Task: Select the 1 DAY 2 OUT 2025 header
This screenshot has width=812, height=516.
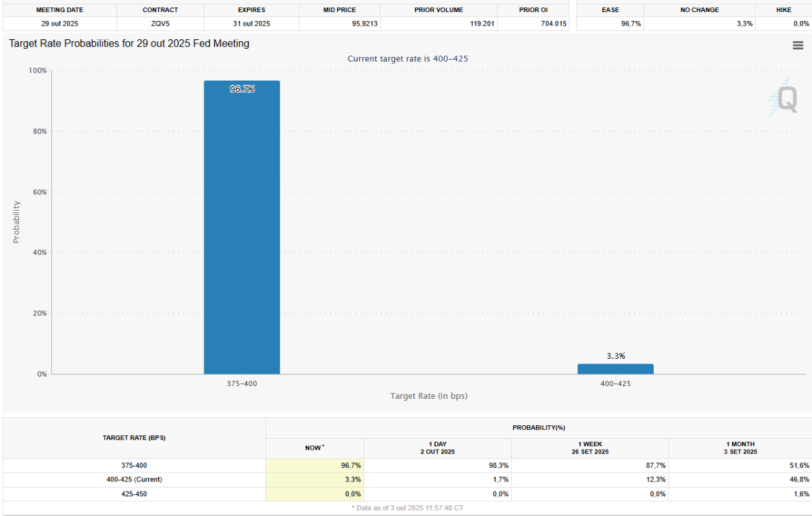Action: click(x=437, y=448)
